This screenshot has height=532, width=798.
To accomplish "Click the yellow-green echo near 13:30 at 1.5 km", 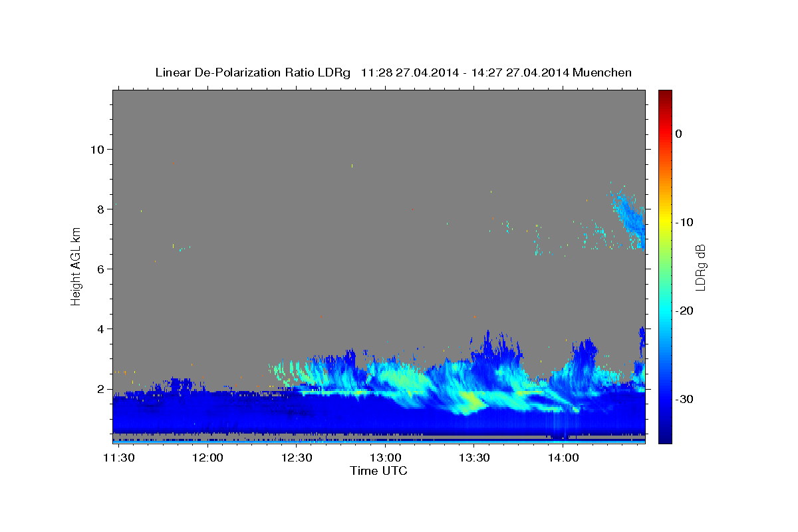I will tap(473, 401).
